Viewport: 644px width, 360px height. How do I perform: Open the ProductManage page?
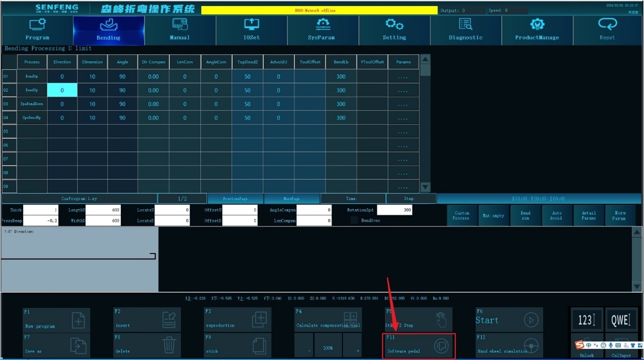tap(537, 30)
